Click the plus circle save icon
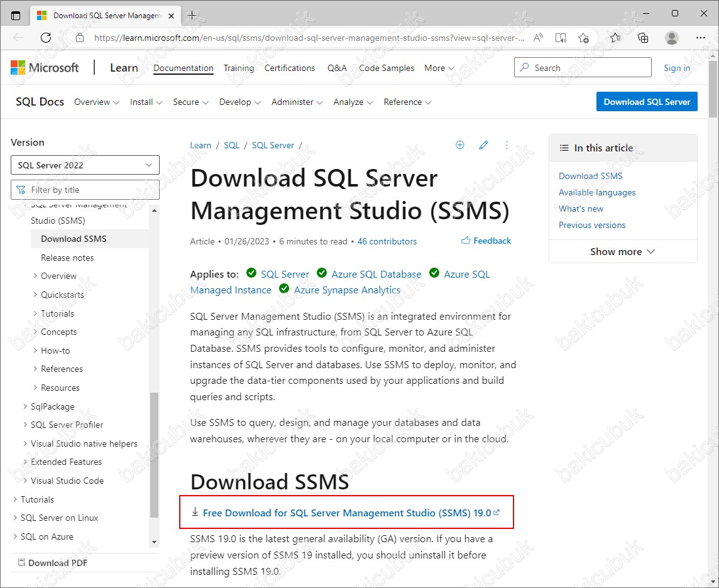 click(x=460, y=145)
